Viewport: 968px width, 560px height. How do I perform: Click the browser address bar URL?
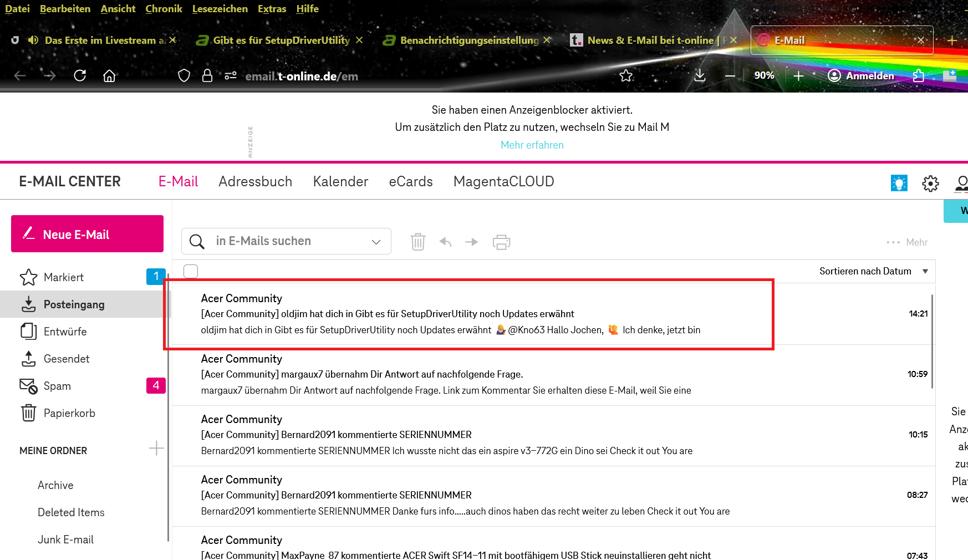[302, 76]
